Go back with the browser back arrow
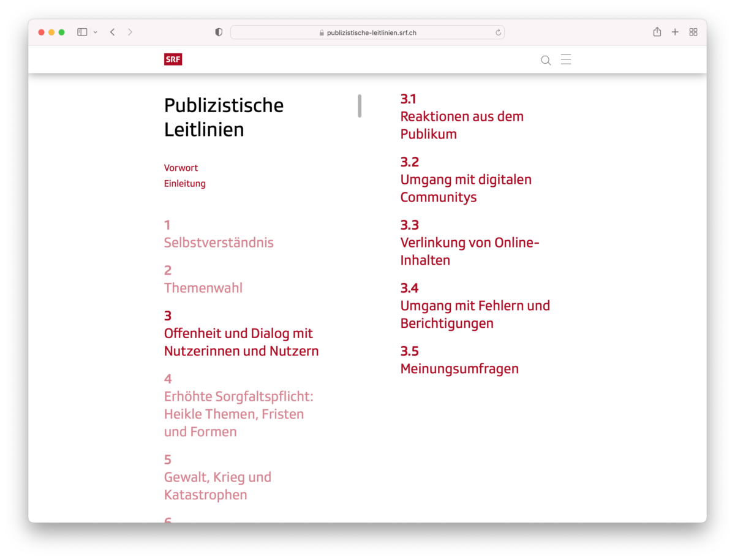Image resolution: width=735 pixels, height=560 pixels. [113, 32]
